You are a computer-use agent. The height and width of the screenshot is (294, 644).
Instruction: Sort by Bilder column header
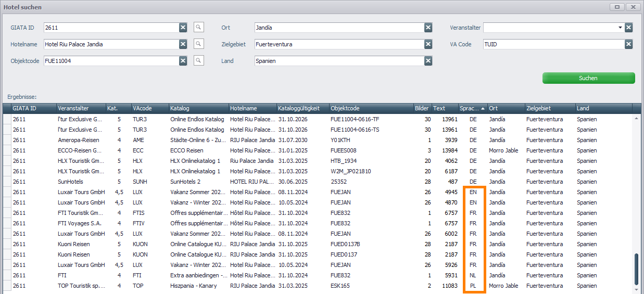(422, 108)
